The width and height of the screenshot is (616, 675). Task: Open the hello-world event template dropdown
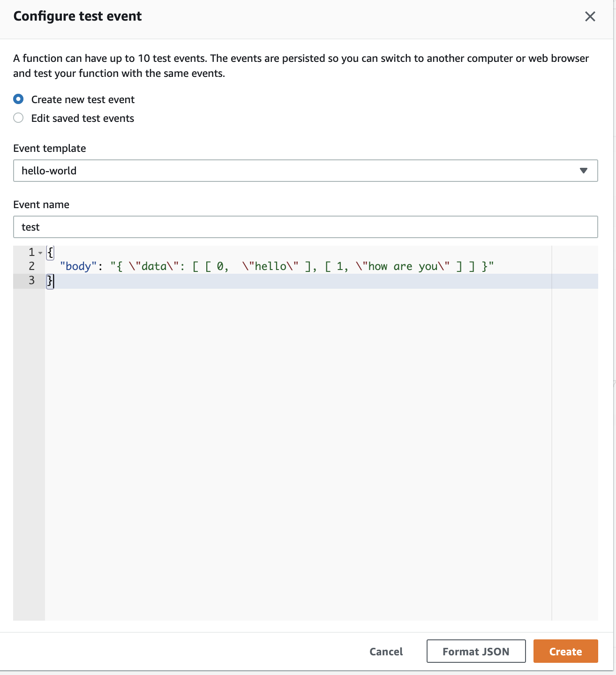305,171
